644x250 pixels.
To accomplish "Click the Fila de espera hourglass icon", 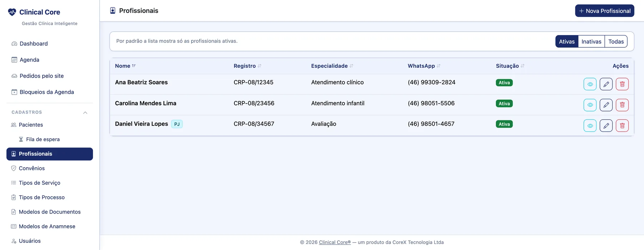I will tap(21, 139).
